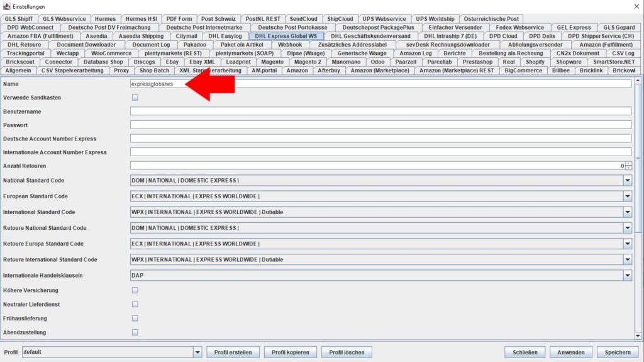Switch to the Amazon (Marketplace) REST tab

[x=457, y=71]
